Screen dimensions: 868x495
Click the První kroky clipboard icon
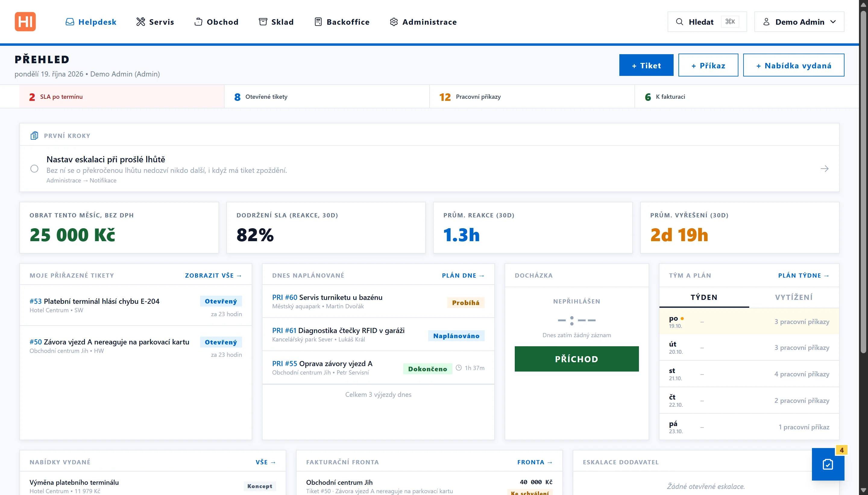pos(34,136)
